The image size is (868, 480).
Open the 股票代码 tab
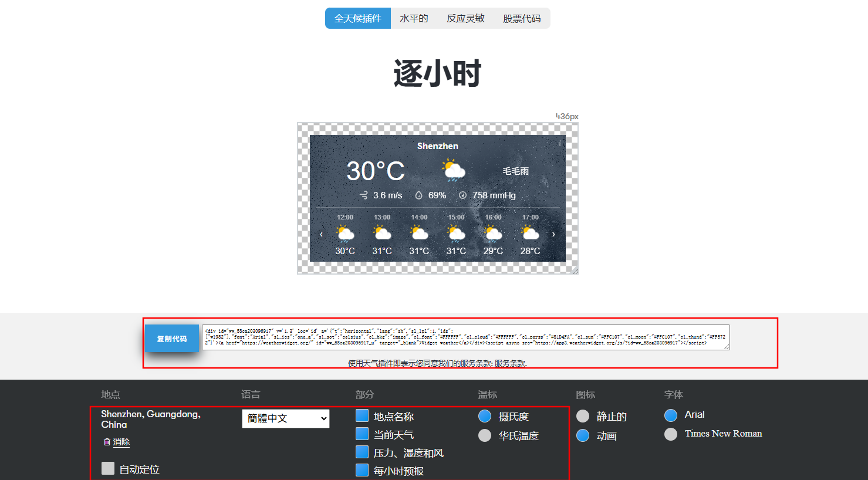(x=522, y=18)
